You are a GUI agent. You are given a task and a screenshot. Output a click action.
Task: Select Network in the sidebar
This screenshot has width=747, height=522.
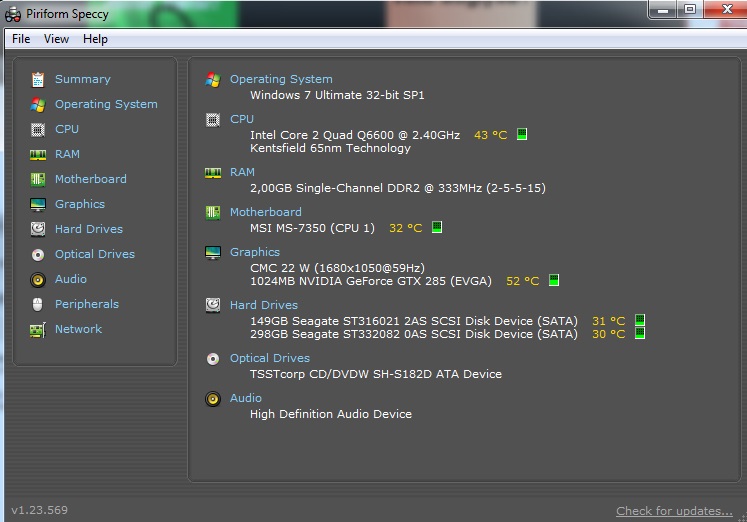point(78,329)
